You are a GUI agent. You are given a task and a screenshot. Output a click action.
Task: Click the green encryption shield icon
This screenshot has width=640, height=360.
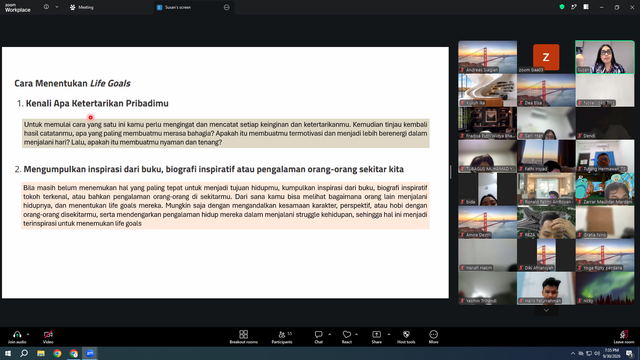coord(562,7)
